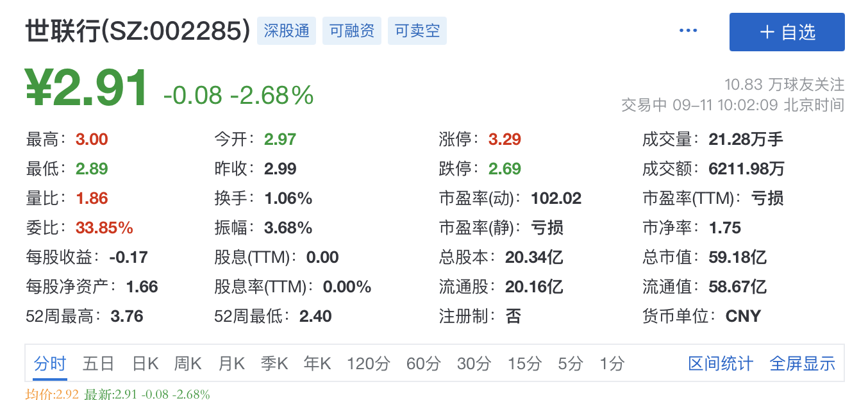The width and height of the screenshot is (868, 400).
Task: Click the 52周最高 value 3.76
Action: tap(127, 316)
